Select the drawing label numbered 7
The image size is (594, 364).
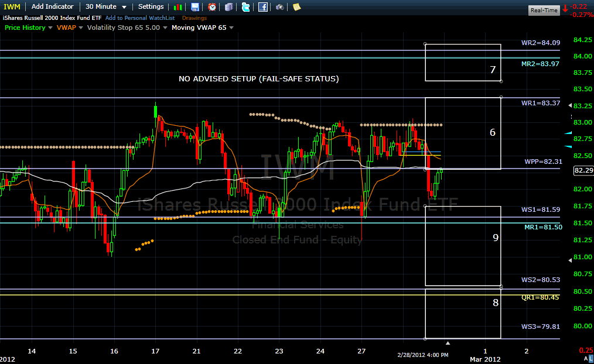tap(493, 70)
